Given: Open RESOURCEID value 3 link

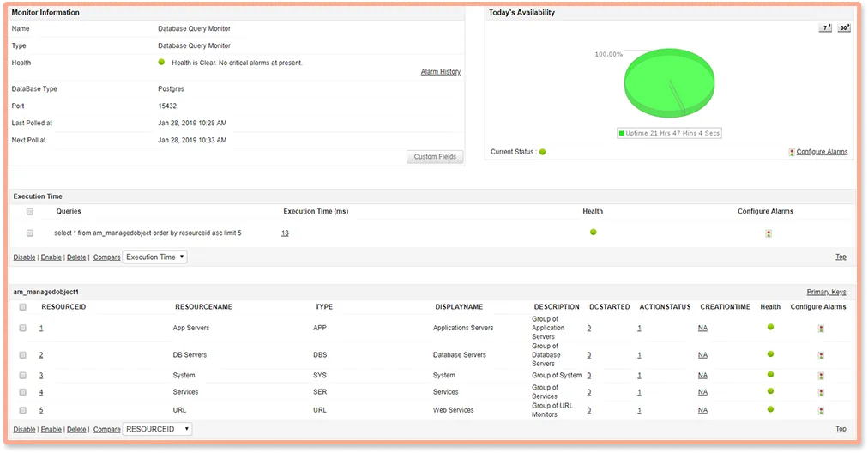Looking at the screenshot, I should [41, 376].
